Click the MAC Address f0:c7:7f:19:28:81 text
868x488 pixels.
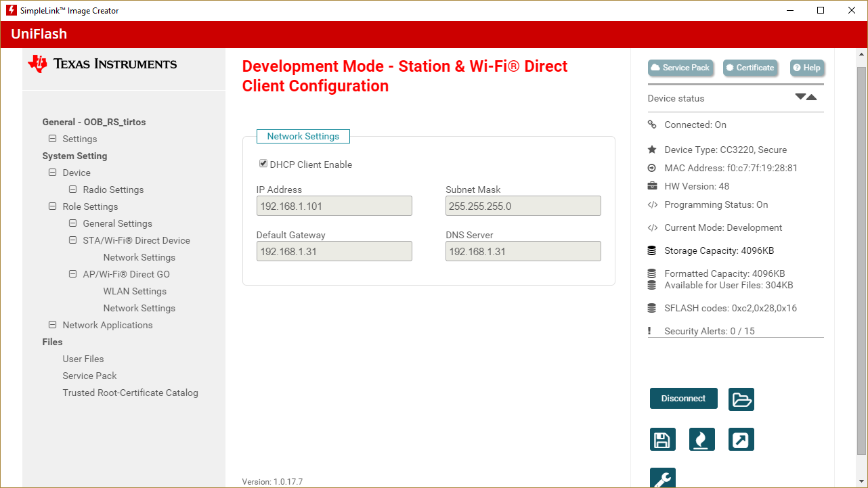731,168
